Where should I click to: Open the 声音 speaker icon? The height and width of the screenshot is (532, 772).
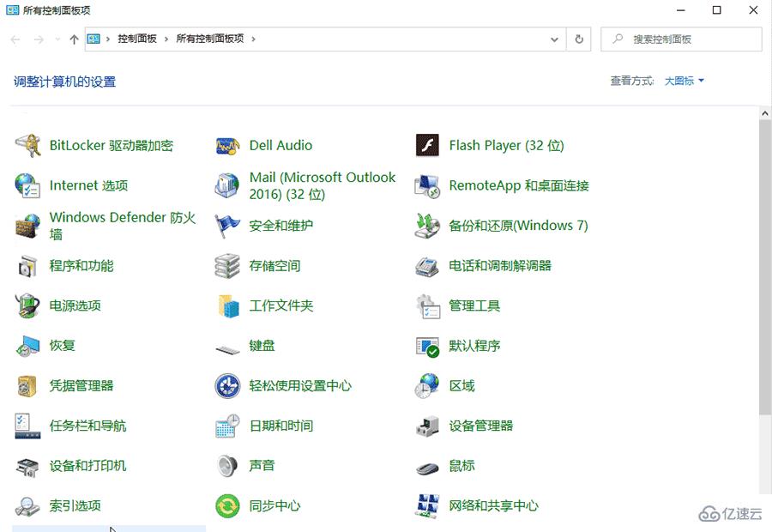click(227, 466)
